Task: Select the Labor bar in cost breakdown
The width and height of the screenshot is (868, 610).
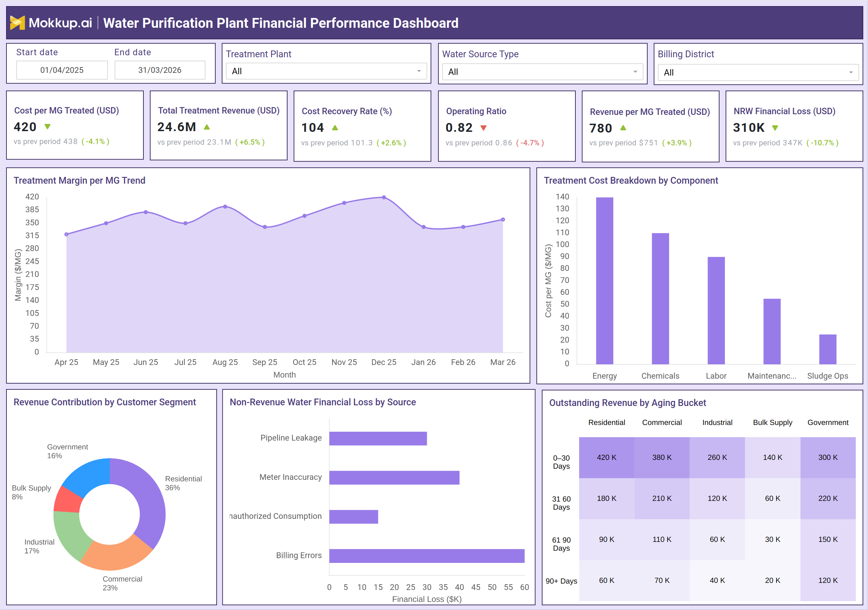Action: (716, 310)
